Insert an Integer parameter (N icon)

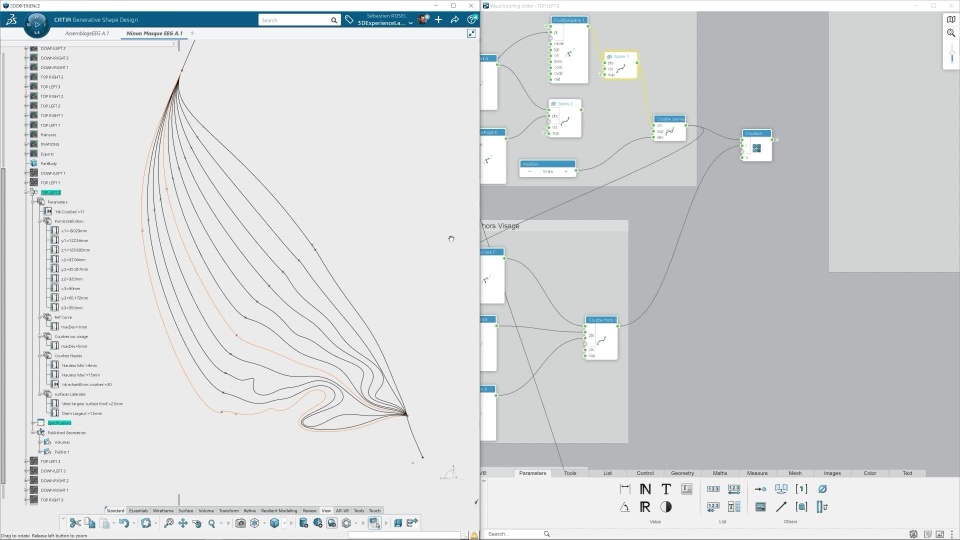(x=645, y=489)
